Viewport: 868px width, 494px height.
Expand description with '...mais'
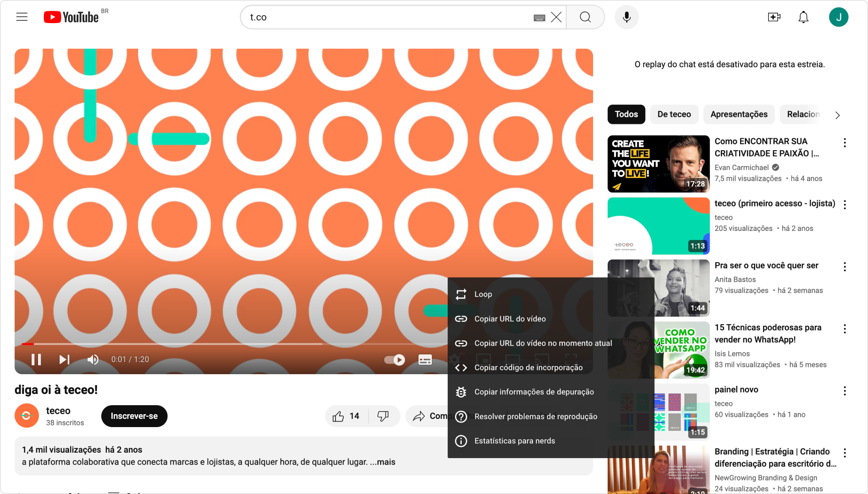click(383, 462)
